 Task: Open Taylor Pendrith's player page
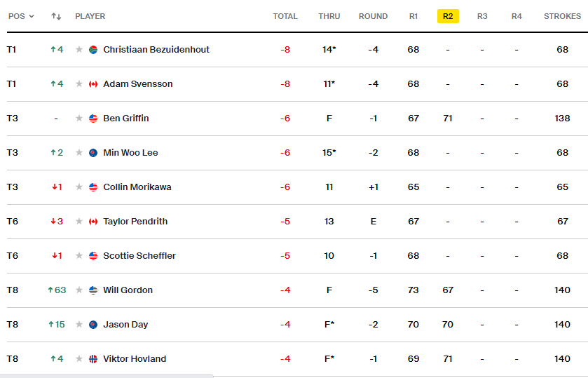(x=136, y=222)
